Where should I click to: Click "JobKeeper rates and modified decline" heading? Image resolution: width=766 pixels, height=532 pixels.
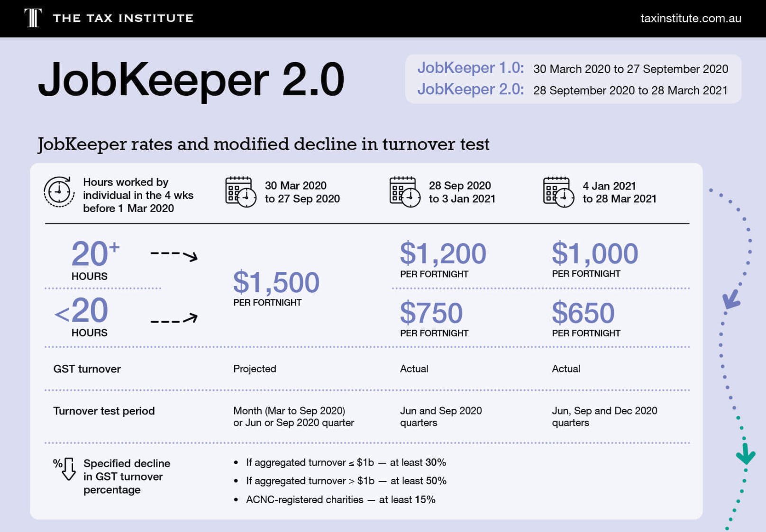pyautogui.click(x=264, y=144)
